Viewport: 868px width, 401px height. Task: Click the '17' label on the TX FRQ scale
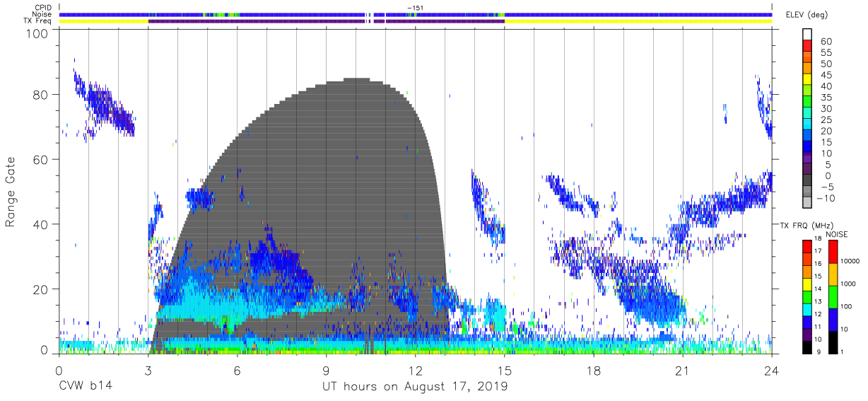(819, 252)
